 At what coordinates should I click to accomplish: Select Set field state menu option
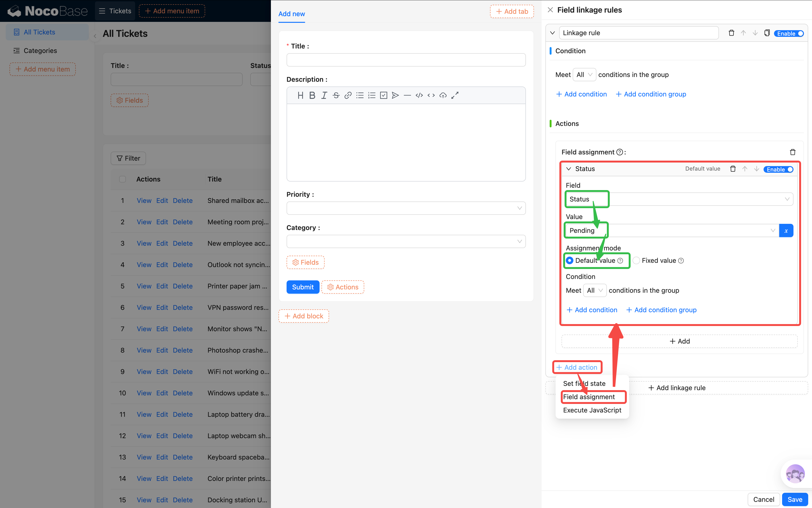(x=584, y=383)
